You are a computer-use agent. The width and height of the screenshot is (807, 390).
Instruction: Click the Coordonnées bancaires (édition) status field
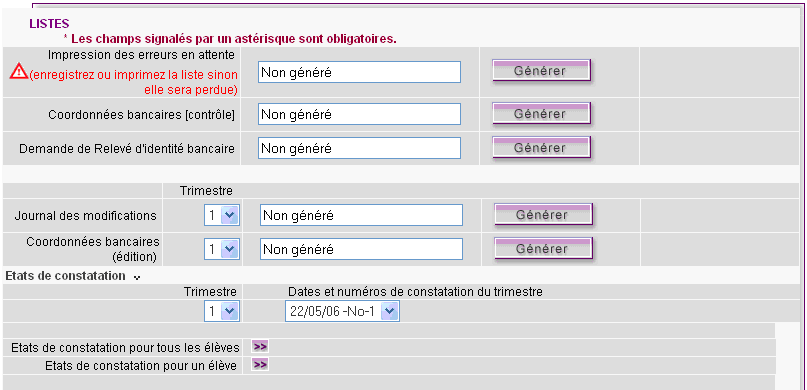[x=361, y=250]
